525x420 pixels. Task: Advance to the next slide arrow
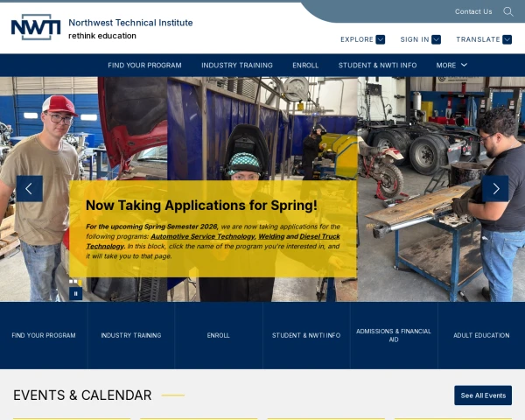click(x=495, y=188)
